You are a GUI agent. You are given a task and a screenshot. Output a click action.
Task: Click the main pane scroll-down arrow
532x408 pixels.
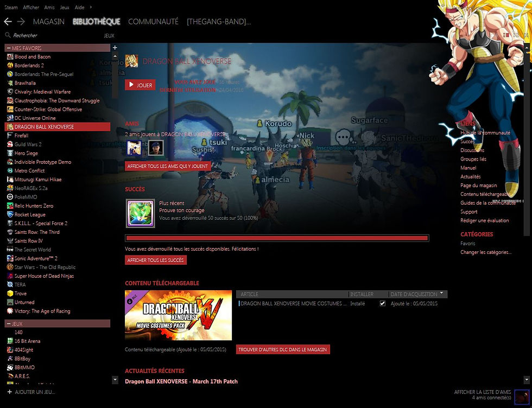(526, 379)
